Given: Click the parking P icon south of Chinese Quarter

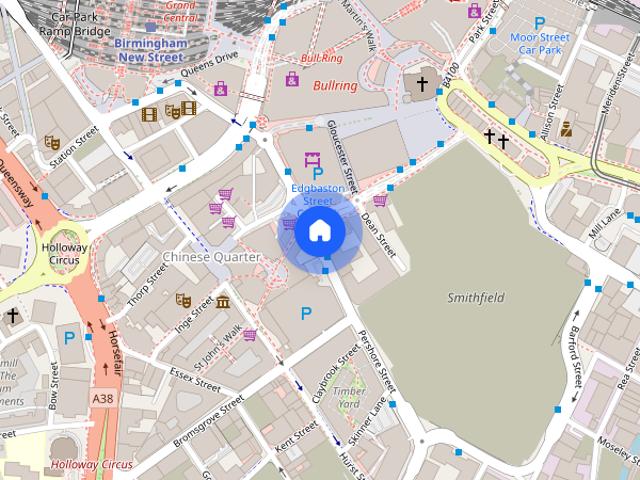Looking at the screenshot, I should (x=306, y=313).
